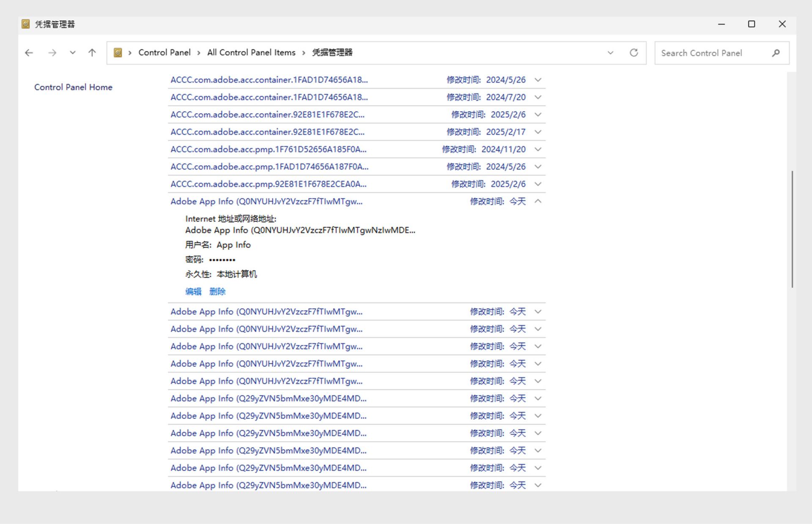Screen dimensions: 812x524
Task: Click the 编辑 (Edit) link
Action: pyautogui.click(x=193, y=292)
